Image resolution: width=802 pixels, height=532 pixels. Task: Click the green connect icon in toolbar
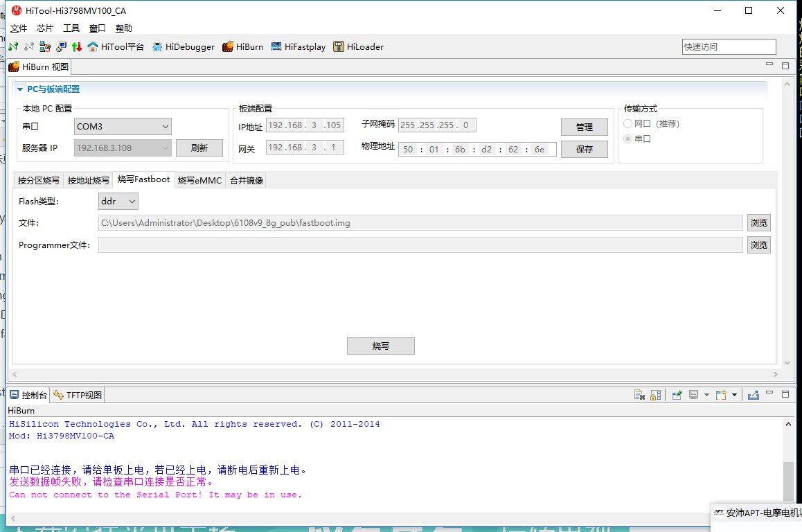point(13,46)
